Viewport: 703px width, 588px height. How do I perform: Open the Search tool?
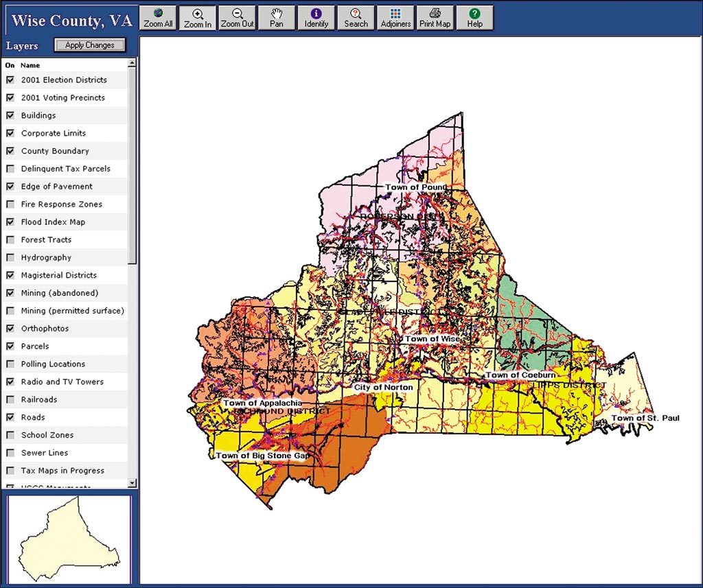356,19
